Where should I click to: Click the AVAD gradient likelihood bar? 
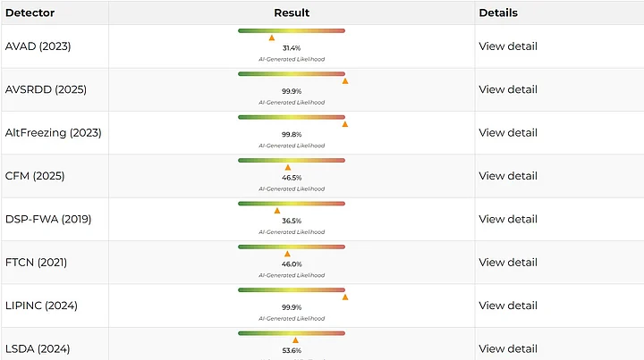click(x=292, y=30)
